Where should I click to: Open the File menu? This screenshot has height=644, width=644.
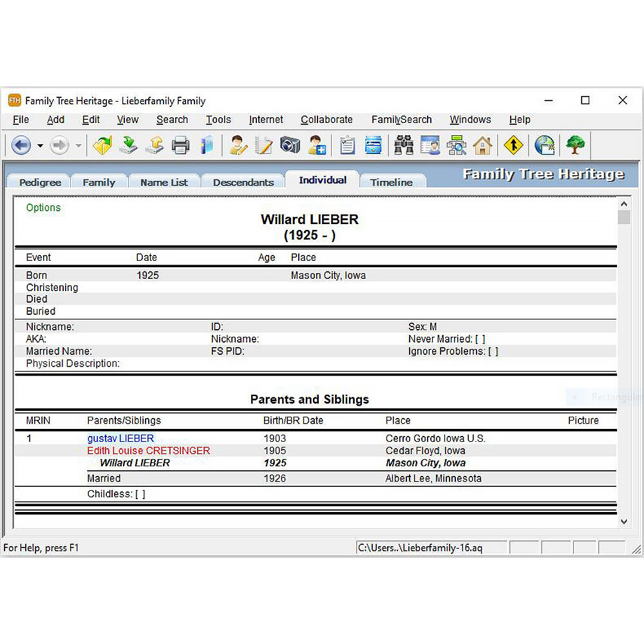[21, 120]
